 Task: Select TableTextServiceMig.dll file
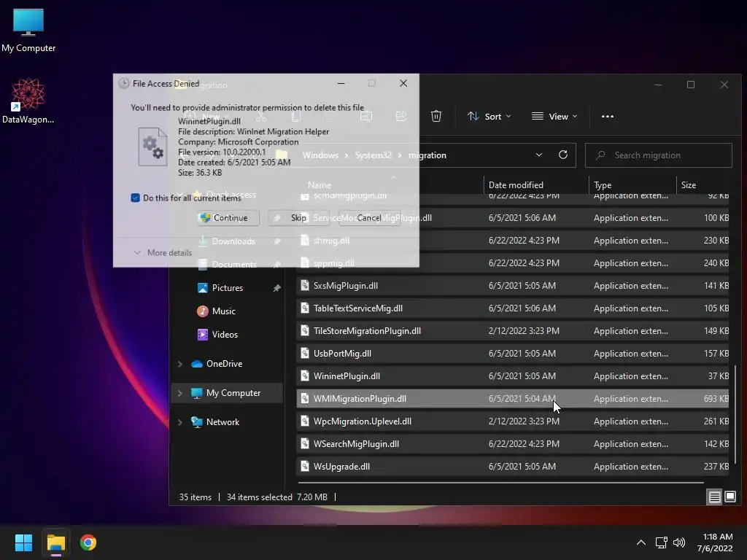pos(513,308)
